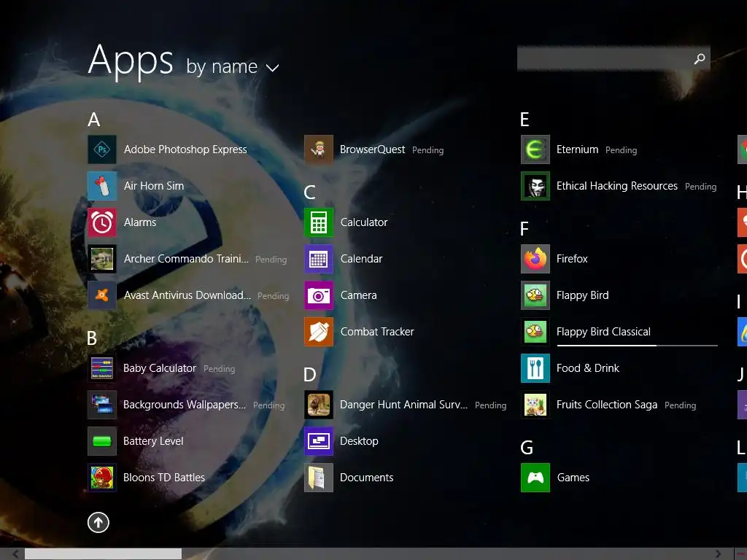Click Pending status beside BrowserQuest

(427, 150)
